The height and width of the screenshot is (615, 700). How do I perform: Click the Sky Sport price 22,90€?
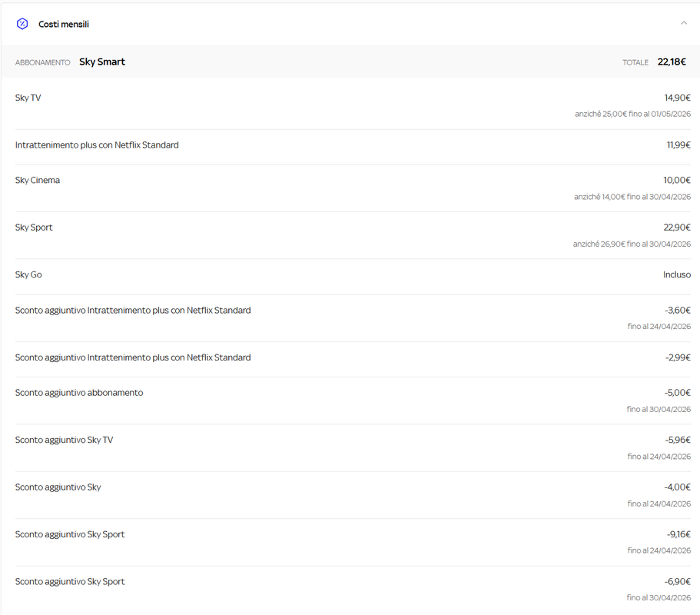(677, 228)
